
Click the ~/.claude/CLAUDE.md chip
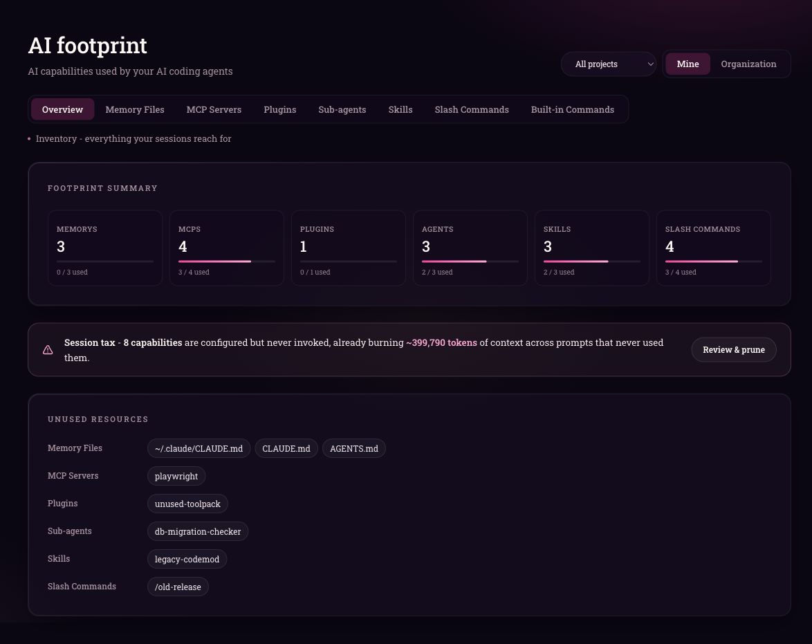pos(199,449)
